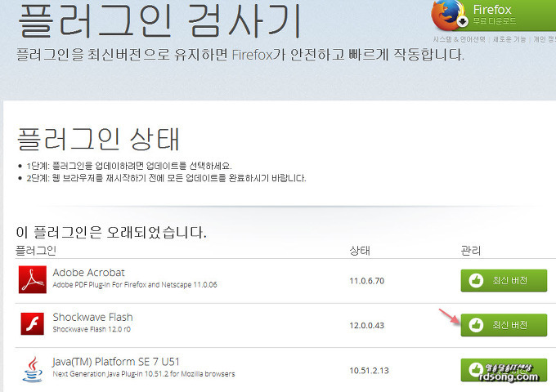Image resolution: width=556 pixels, height=392 pixels.
Task: Select the Java(TM) Platform SE 7 U51 name
Action: click(116, 362)
